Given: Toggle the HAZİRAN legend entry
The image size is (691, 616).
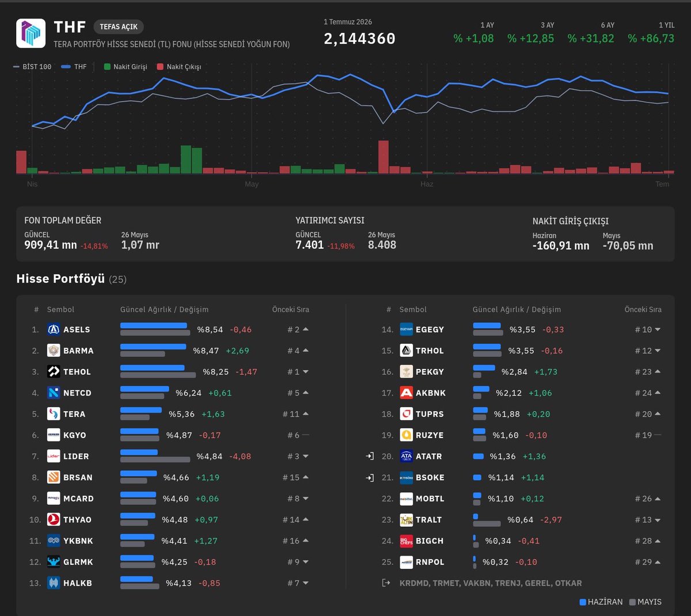Looking at the screenshot, I should (x=601, y=602).
